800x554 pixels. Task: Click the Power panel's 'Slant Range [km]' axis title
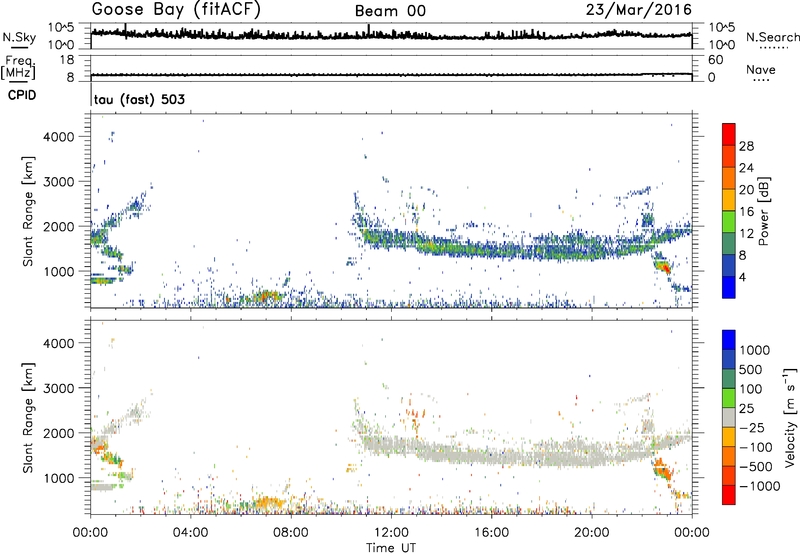[28, 211]
